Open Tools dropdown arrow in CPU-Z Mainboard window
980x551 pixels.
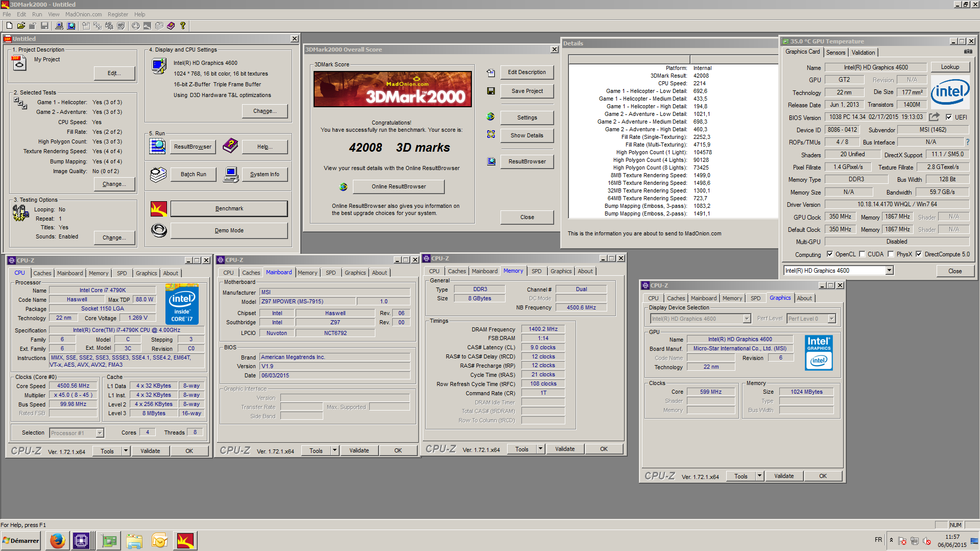pyautogui.click(x=335, y=450)
